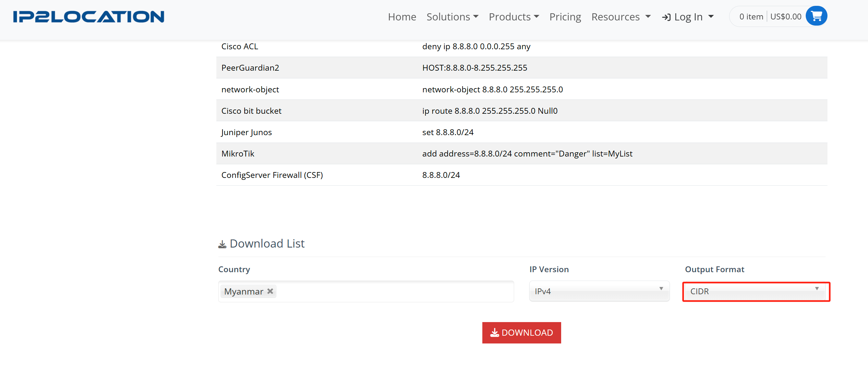
Task: Open the IP Version IPv4 dropdown
Action: [599, 291]
